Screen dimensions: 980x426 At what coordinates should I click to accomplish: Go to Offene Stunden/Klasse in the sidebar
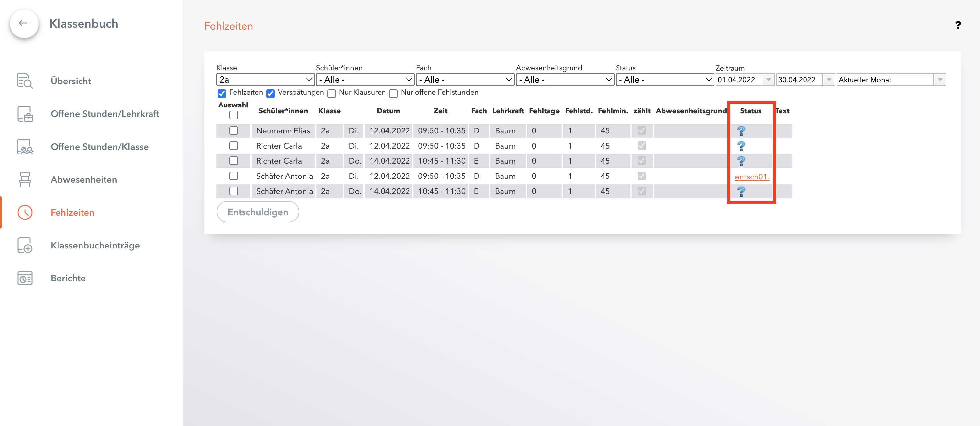pos(99,147)
